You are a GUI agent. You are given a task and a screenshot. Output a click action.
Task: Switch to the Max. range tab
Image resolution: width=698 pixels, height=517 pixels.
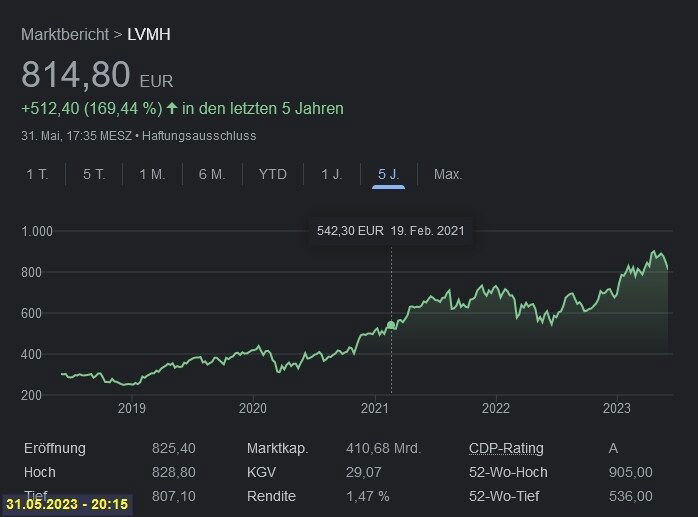[448, 174]
